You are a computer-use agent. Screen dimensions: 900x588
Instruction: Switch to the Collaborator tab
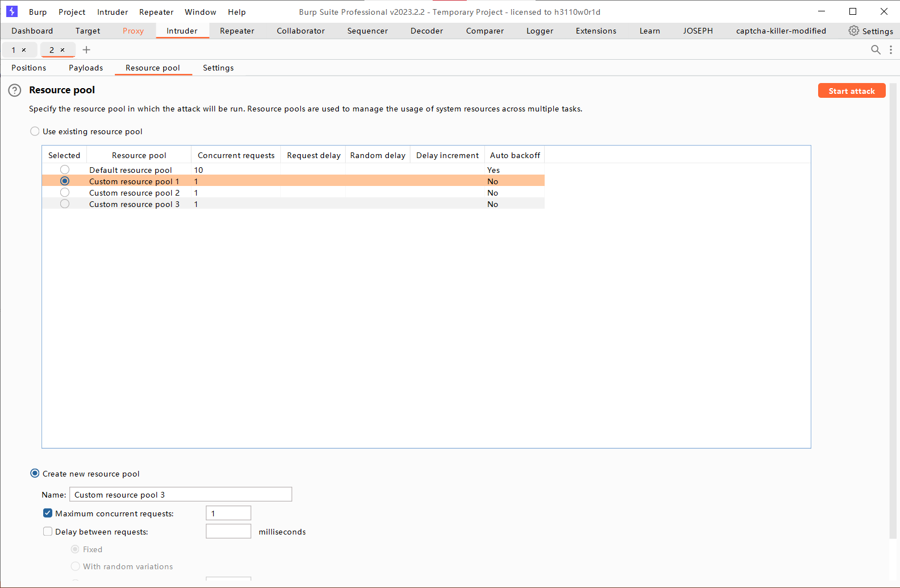[x=301, y=31]
